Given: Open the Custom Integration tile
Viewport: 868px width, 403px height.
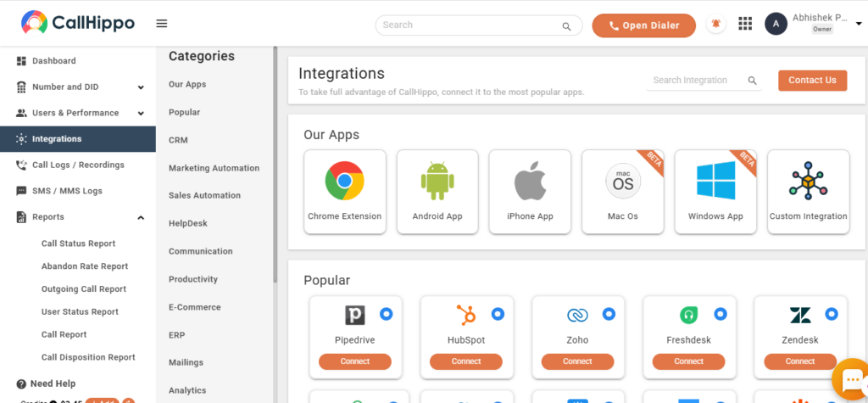Looking at the screenshot, I should tap(808, 191).
